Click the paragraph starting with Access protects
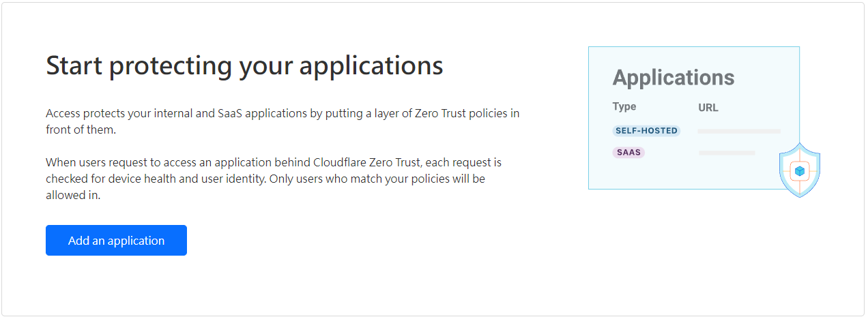 [283, 121]
